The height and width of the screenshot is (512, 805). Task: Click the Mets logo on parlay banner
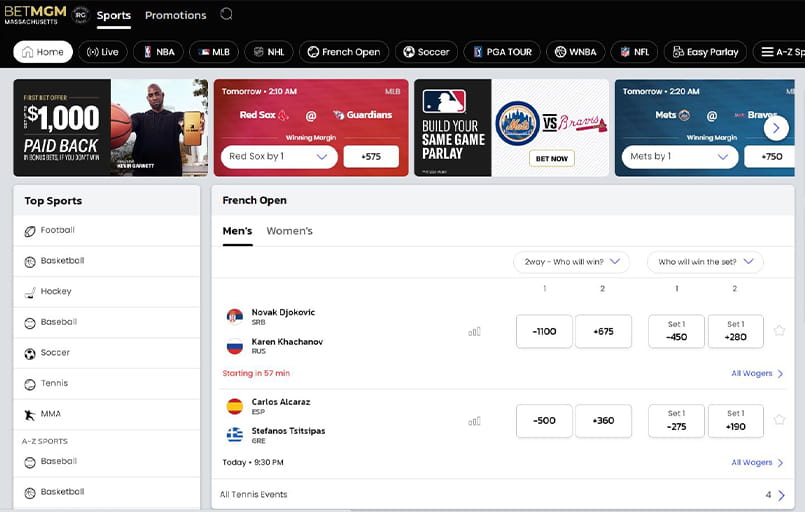(x=518, y=123)
